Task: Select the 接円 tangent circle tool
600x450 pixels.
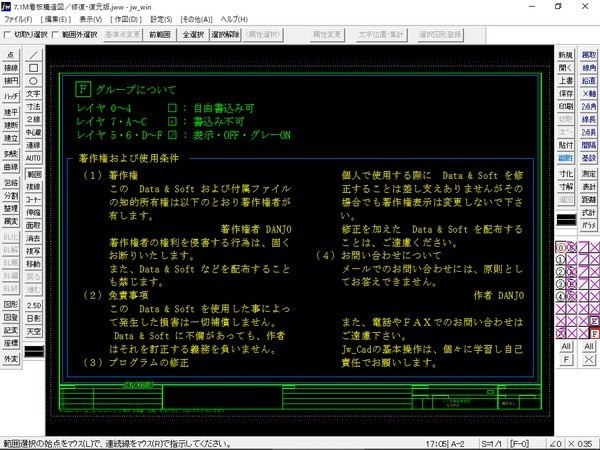Action: click(11, 81)
